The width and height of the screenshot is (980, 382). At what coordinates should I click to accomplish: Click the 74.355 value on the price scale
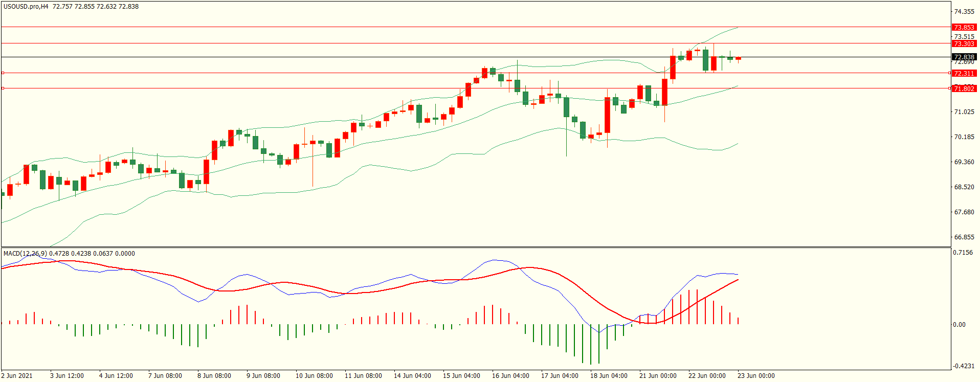point(964,11)
